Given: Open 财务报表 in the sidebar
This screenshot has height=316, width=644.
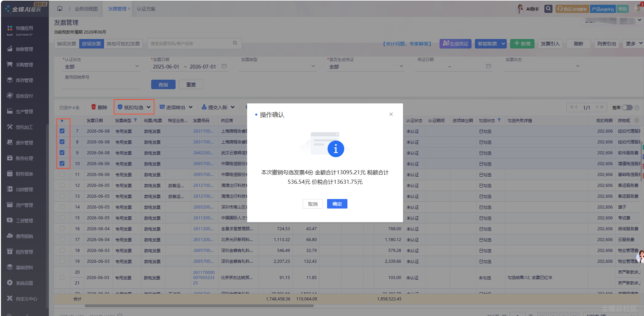Looking at the screenshot, I should pos(24,174).
